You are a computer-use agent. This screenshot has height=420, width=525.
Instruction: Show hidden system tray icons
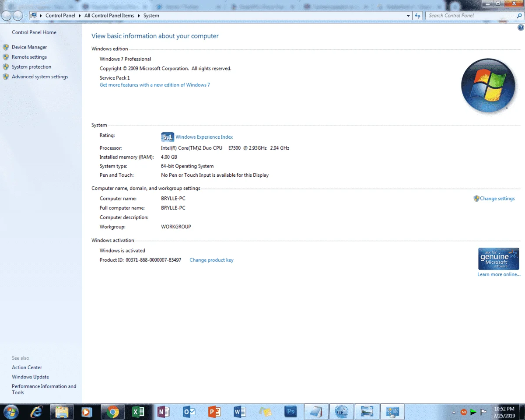pyautogui.click(x=454, y=412)
